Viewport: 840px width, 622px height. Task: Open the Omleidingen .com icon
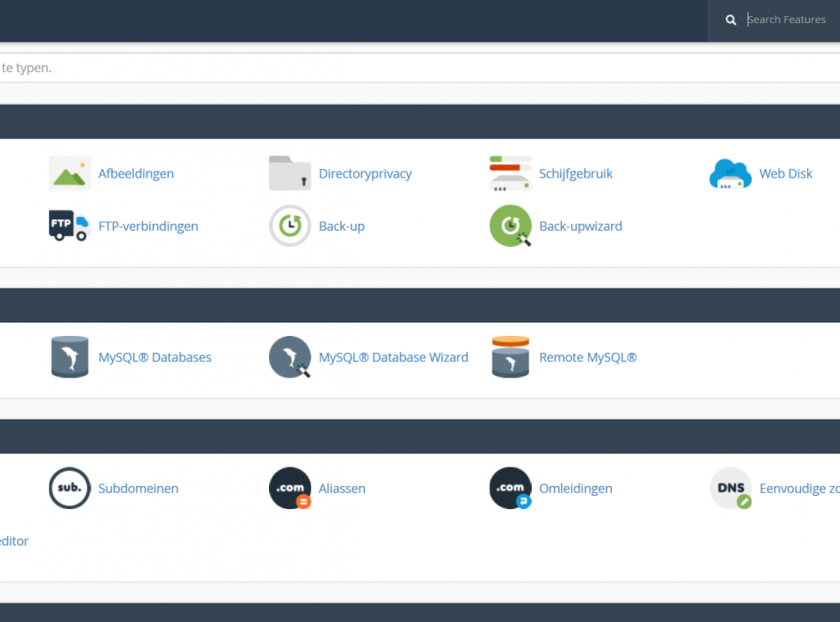(x=511, y=488)
